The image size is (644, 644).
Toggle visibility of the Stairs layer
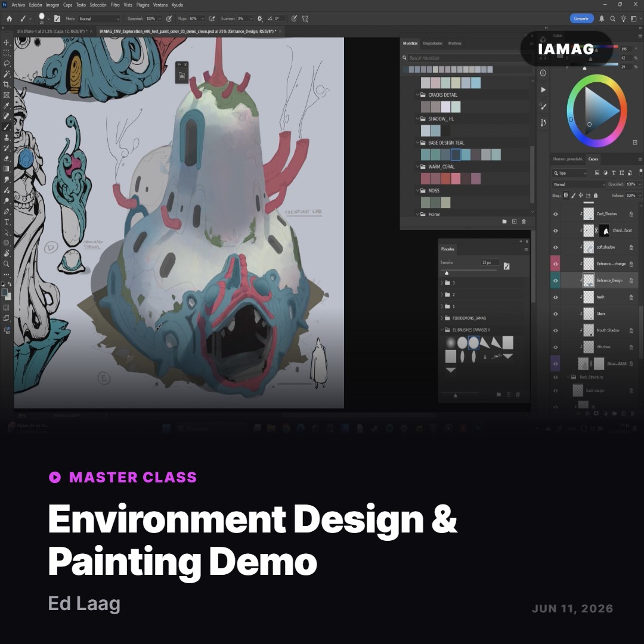555,314
